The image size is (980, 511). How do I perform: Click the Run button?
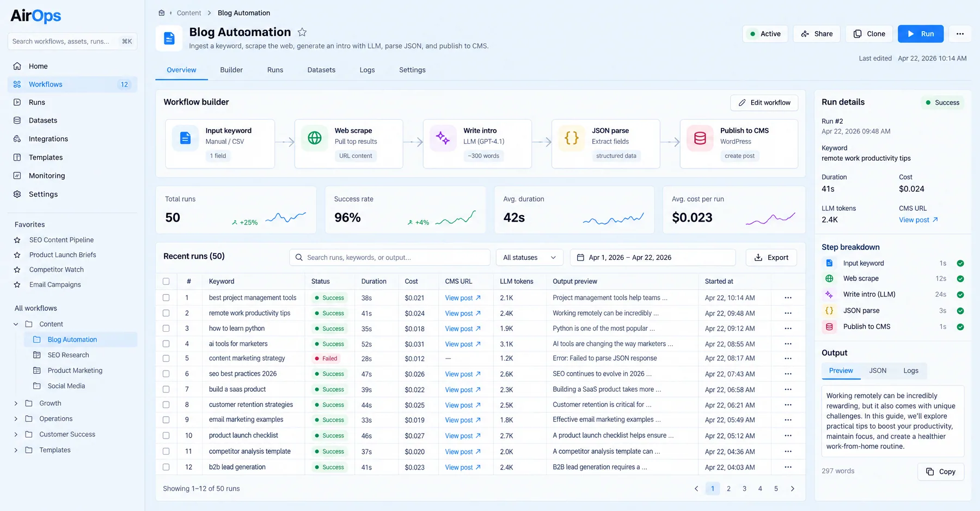(x=921, y=34)
